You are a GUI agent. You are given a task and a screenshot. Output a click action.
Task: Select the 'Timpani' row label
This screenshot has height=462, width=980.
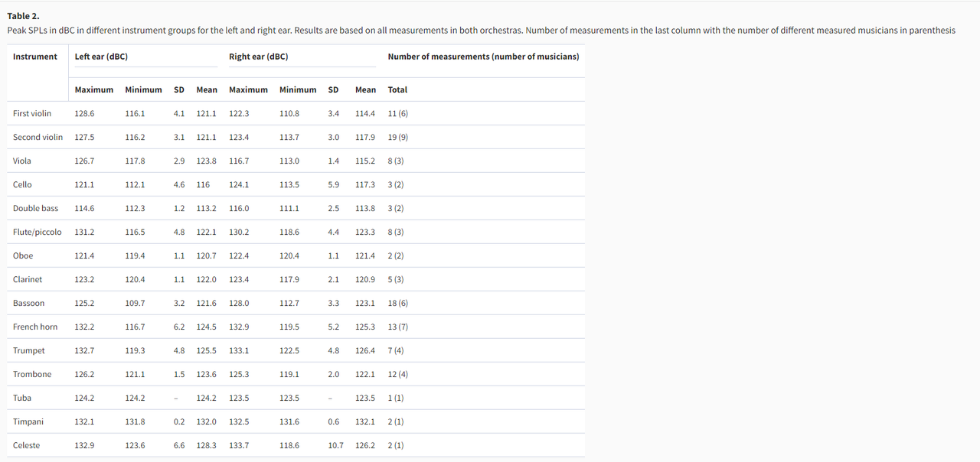28,421
